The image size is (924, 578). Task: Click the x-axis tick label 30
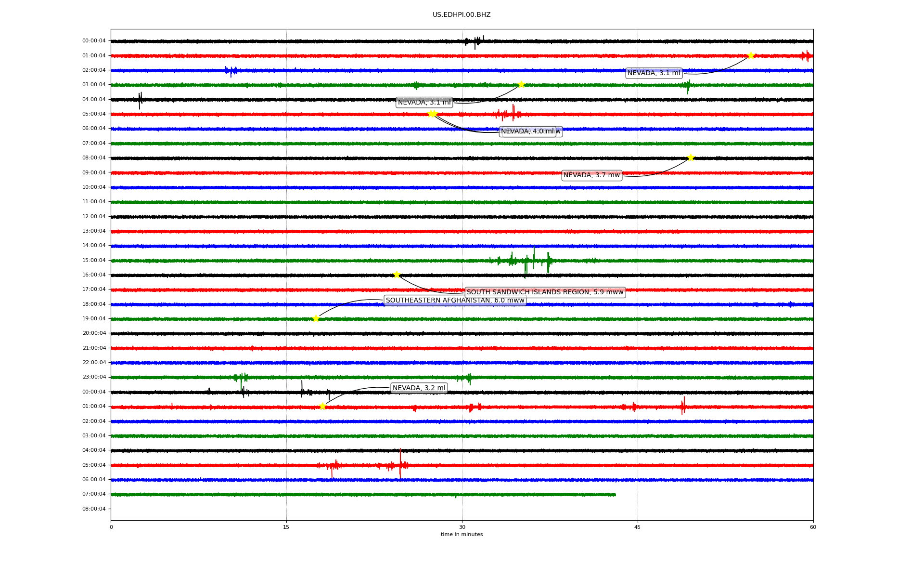(x=462, y=527)
